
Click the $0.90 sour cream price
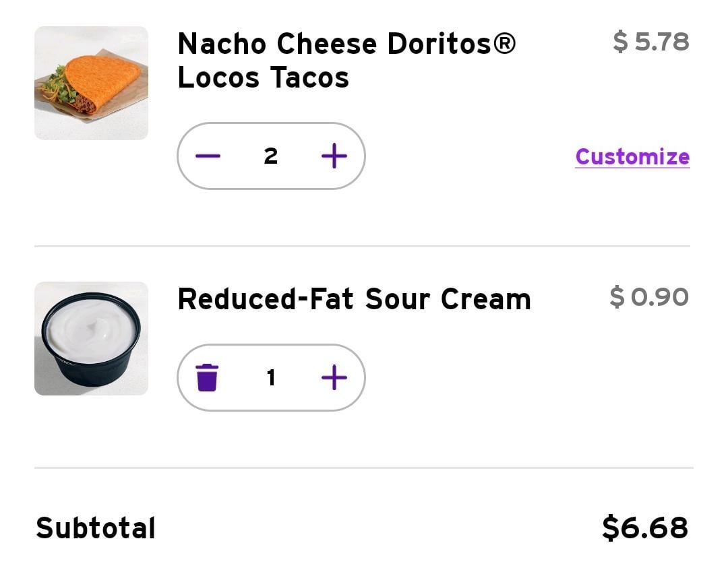point(648,297)
